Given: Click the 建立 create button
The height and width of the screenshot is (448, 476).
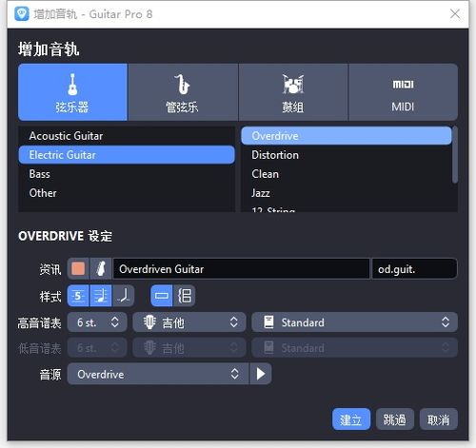Looking at the screenshot, I should tap(351, 419).
